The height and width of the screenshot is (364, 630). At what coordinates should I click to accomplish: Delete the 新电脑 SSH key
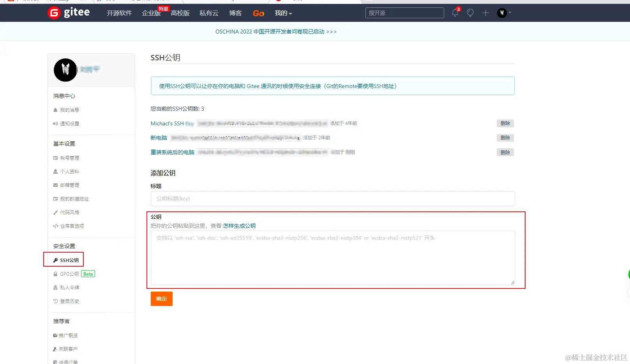point(505,138)
